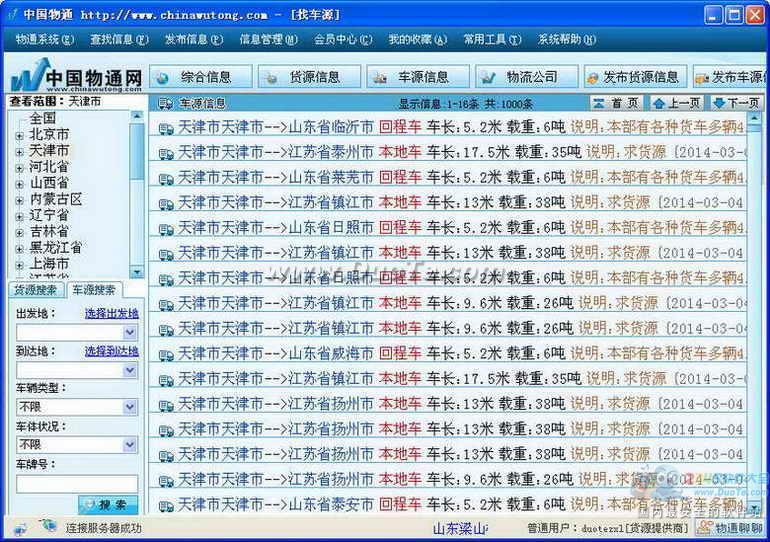Expand the 上海市 tree node
Screen dimensions: 770x542
[x=20, y=265]
